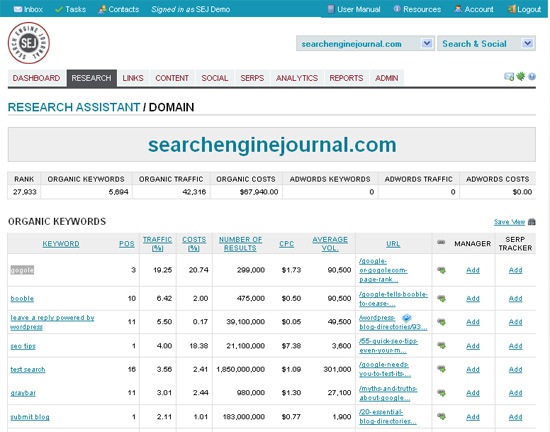Select the RESEARCH tab

click(92, 78)
